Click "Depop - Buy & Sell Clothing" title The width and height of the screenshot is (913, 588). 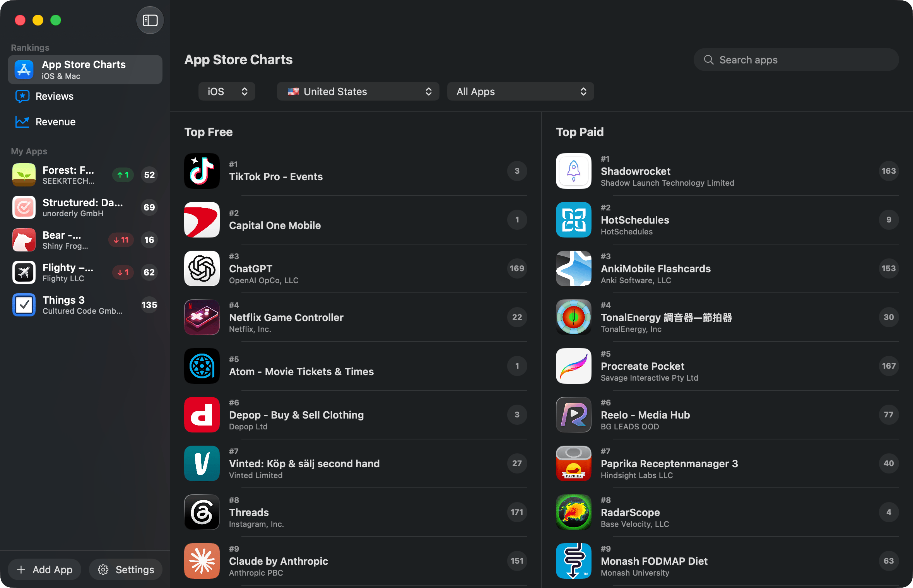click(296, 415)
